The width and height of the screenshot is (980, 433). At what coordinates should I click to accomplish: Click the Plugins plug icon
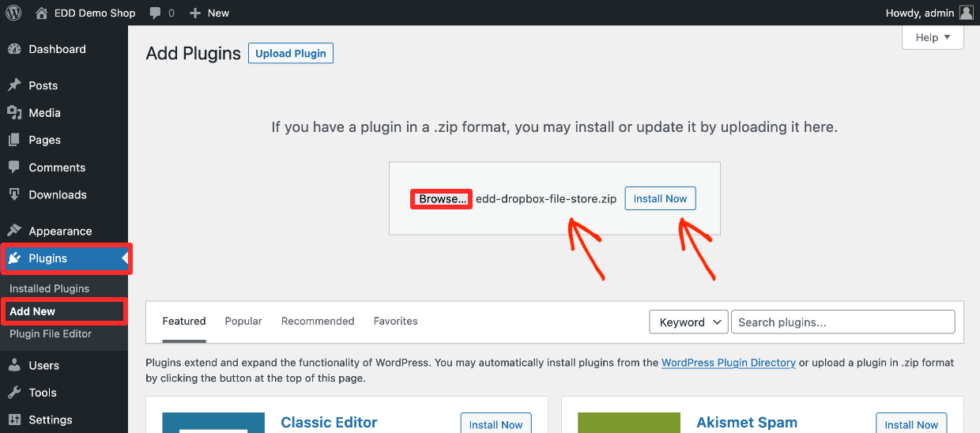pos(14,258)
